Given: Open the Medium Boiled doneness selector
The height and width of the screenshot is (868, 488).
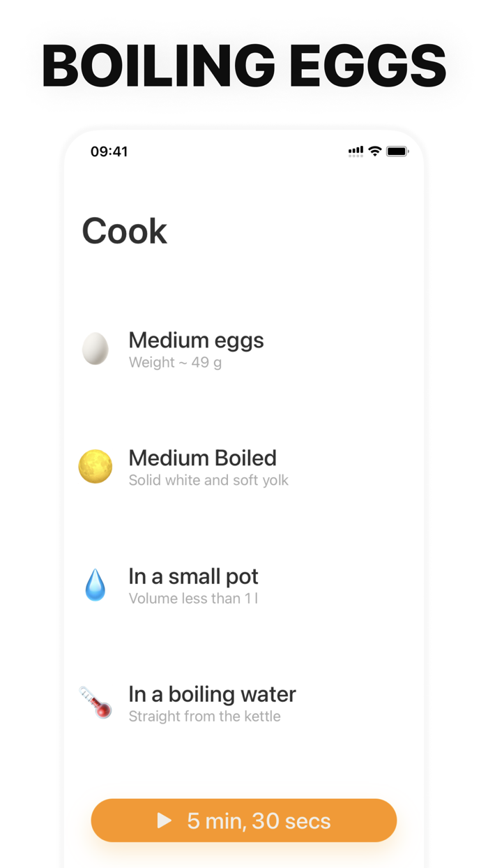Looking at the screenshot, I should [x=202, y=458].
